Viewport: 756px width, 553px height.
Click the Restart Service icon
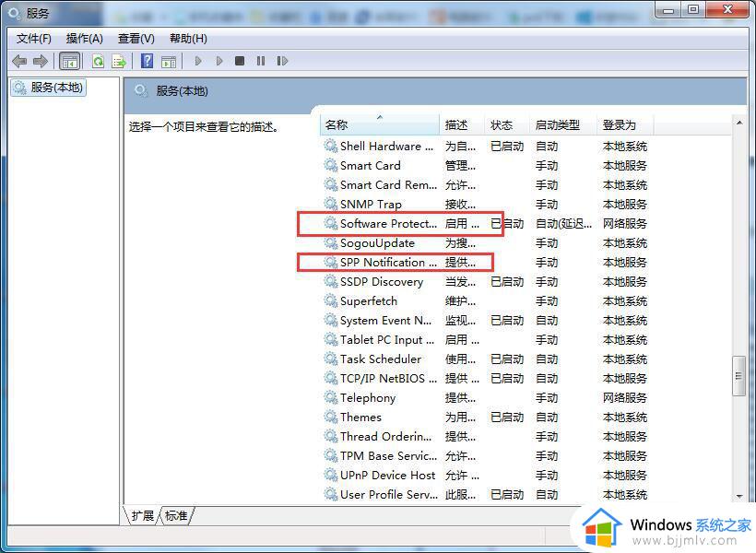283,61
